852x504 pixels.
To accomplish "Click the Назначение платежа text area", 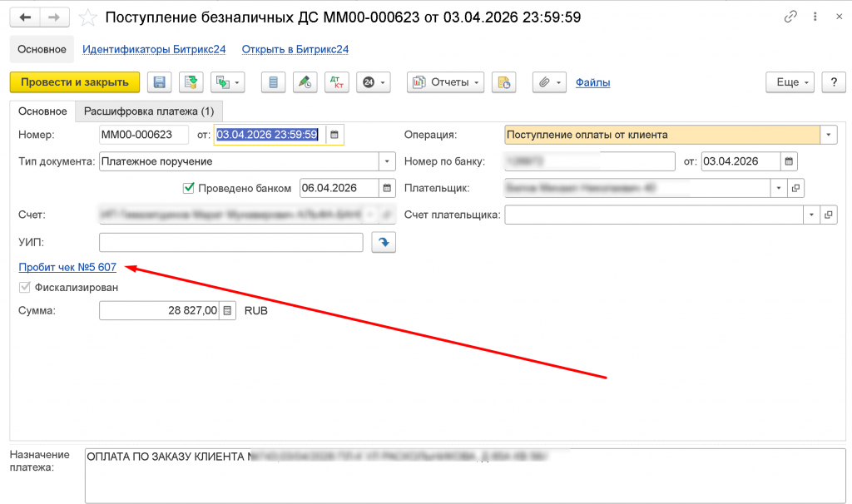I will [x=465, y=476].
